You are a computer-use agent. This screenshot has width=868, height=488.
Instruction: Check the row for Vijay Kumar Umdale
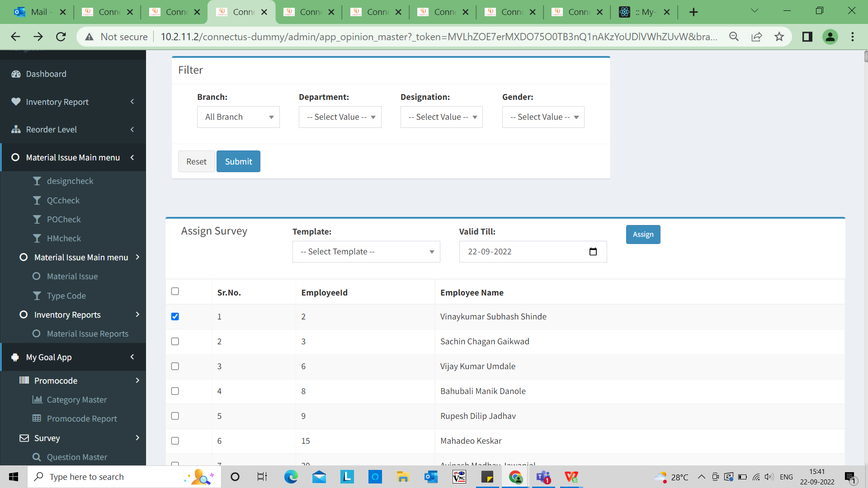pos(175,366)
